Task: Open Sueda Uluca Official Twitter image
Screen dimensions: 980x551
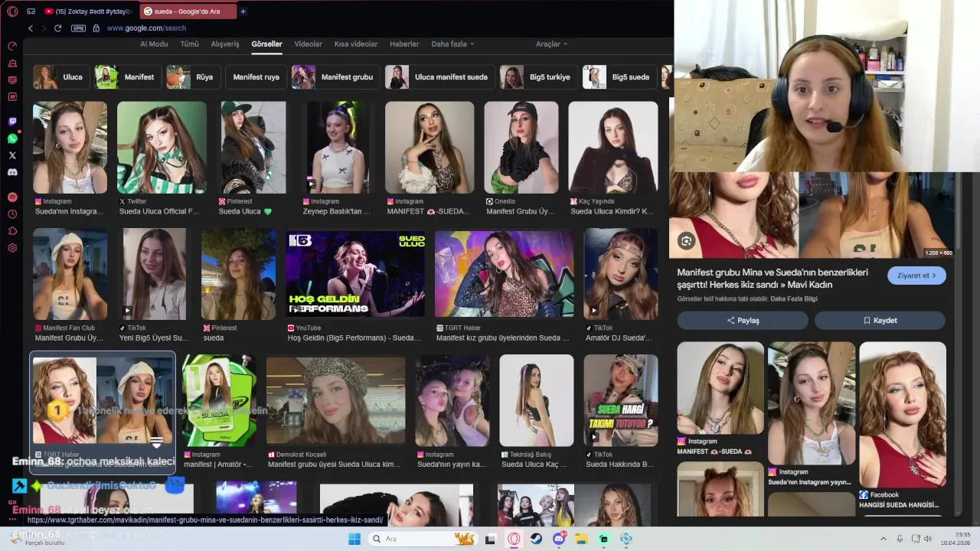Action: 162,147
